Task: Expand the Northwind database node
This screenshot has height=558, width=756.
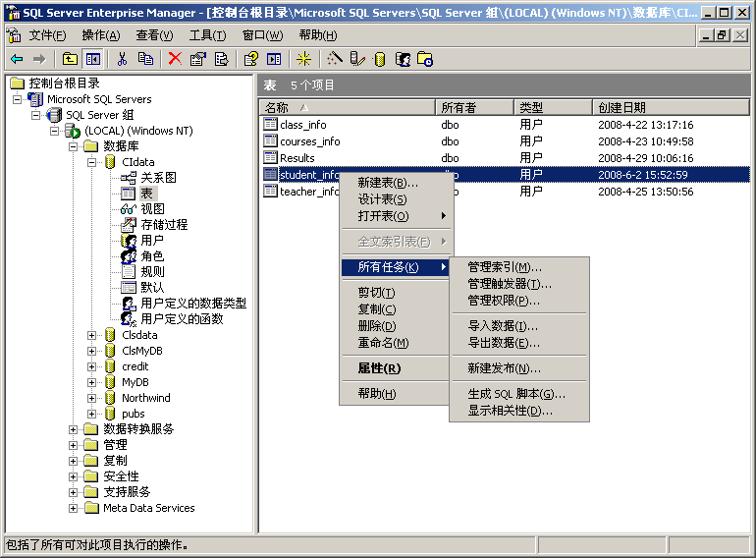Action: point(91,399)
